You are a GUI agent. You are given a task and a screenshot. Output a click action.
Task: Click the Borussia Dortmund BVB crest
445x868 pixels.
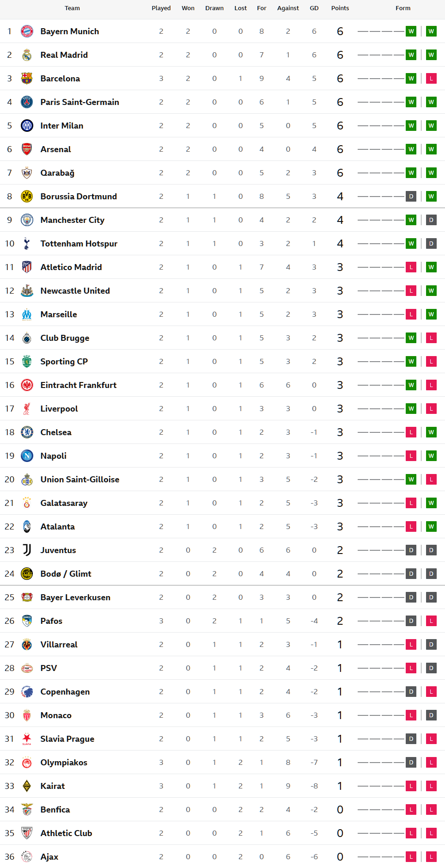point(27,197)
